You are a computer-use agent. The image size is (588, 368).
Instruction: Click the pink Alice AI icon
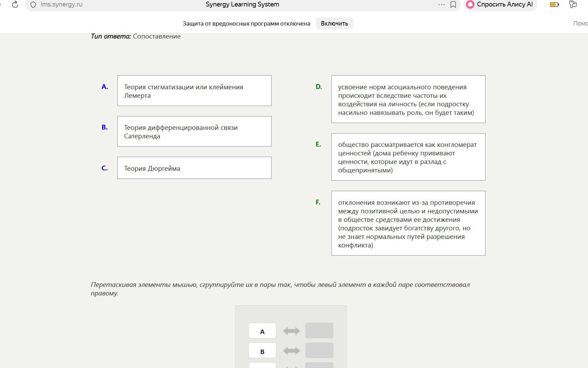470,4
